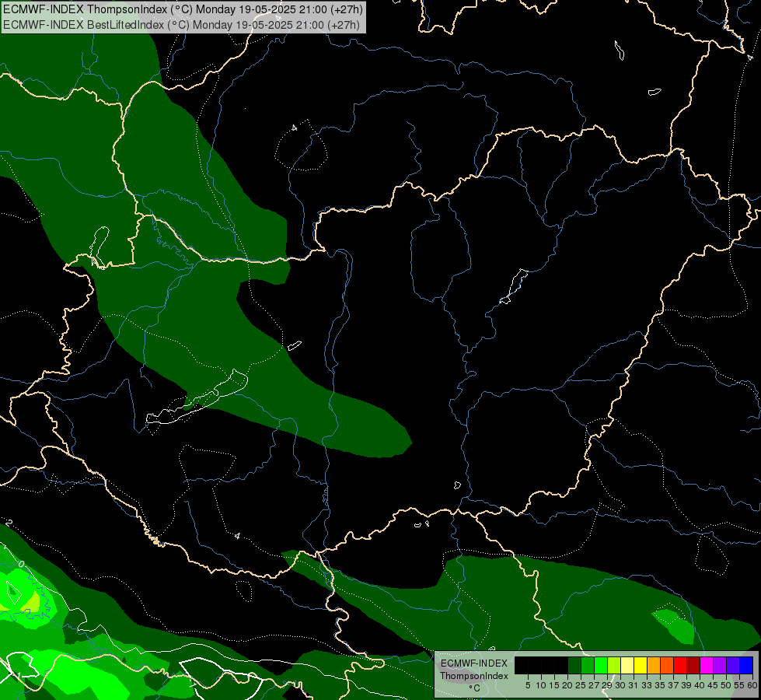761x700 pixels.
Task: Click the legend tick value 55
Action: coord(739,685)
